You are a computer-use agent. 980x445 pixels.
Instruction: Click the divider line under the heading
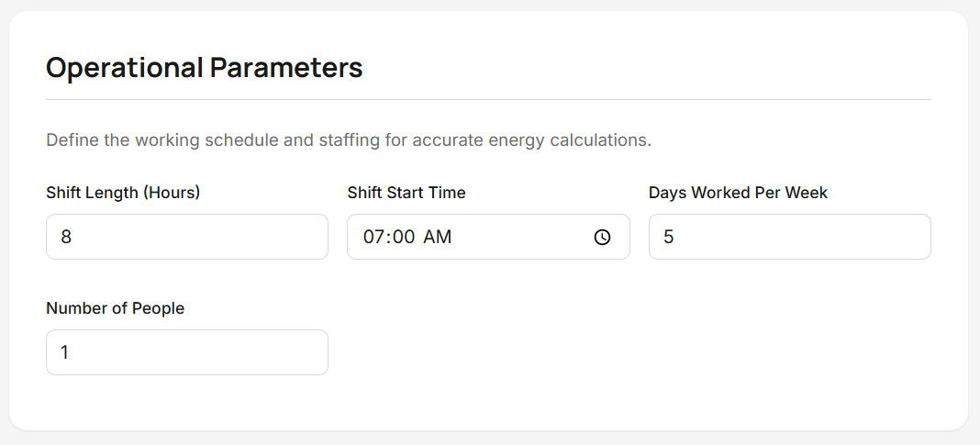pos(489,99)
